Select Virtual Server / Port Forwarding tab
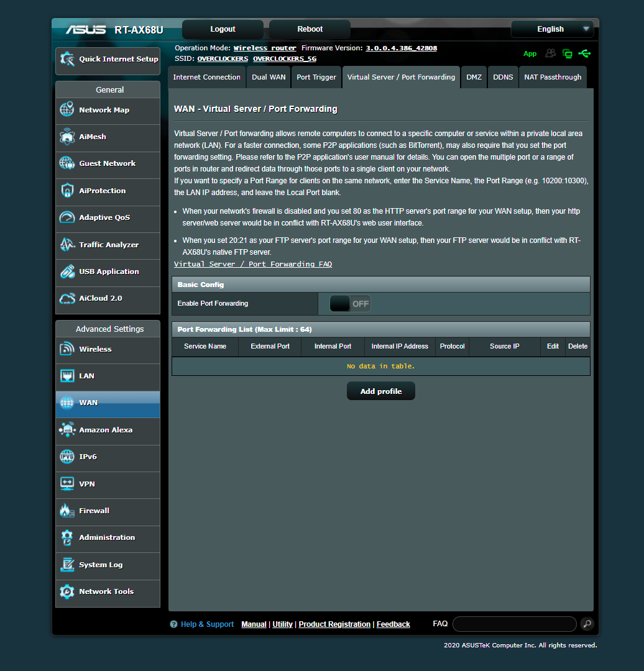Screen dimensions: 644x671 401,77
